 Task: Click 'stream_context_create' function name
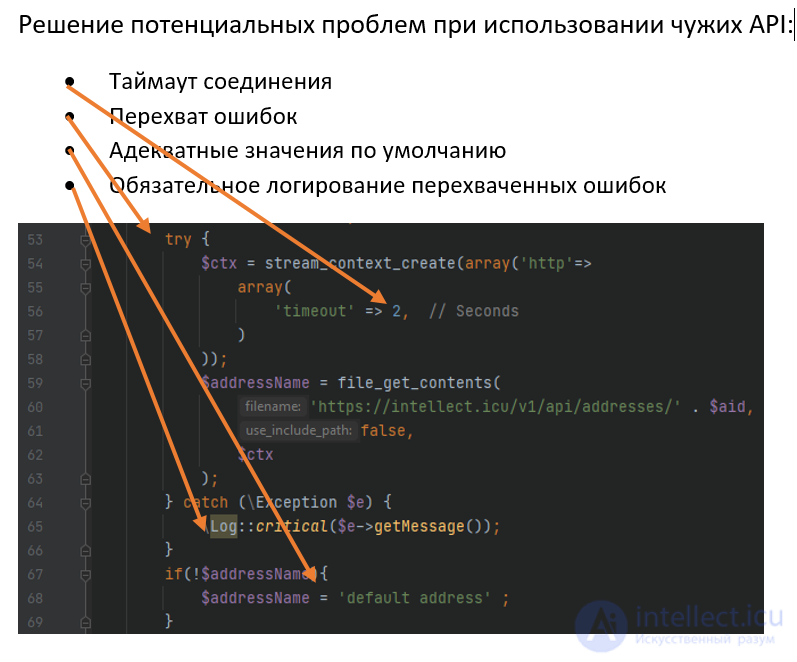pyautogui.click(x=360, y=263)
